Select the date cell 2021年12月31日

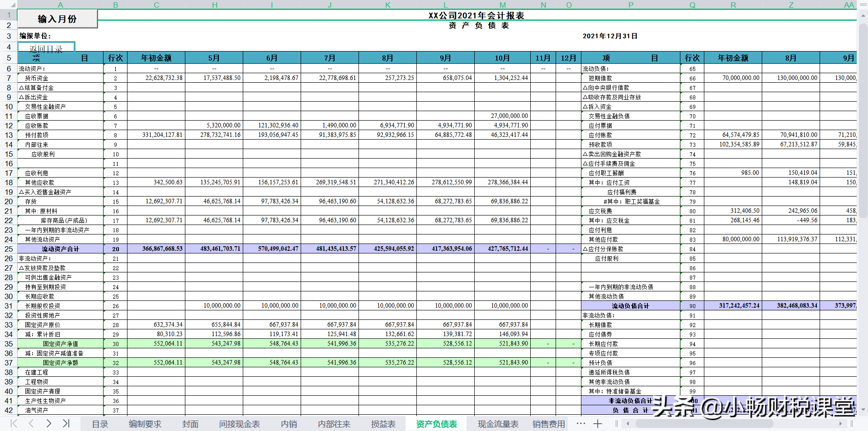(610, 36)
